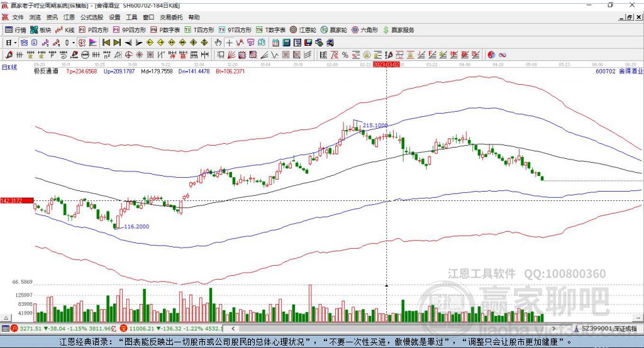Open the 行情 quotes view

pyautogui.click(x=15, y=30)
